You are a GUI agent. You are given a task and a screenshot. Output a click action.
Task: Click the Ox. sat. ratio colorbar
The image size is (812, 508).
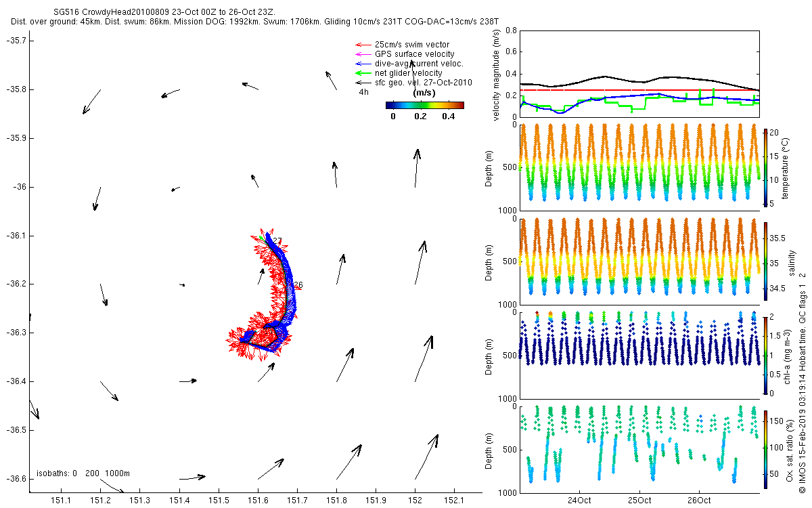pos(766,449)
